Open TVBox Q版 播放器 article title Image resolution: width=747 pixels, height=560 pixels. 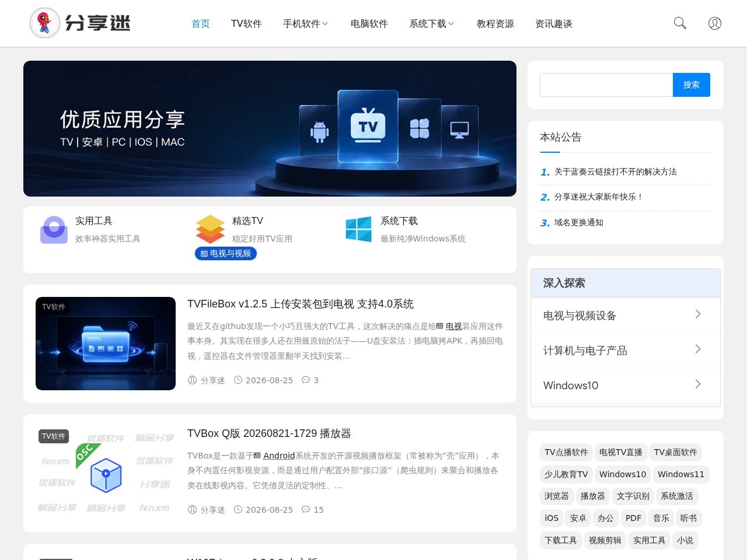269,433
